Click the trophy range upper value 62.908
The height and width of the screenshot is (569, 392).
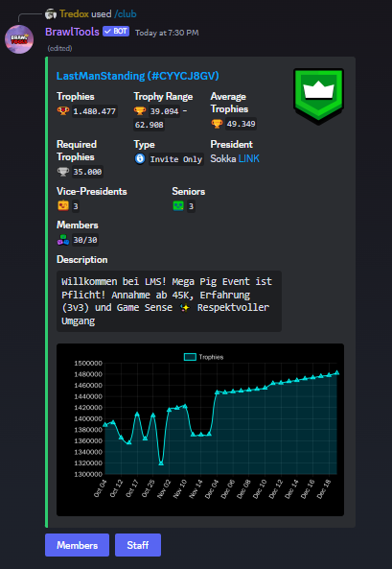pos(150,125)
